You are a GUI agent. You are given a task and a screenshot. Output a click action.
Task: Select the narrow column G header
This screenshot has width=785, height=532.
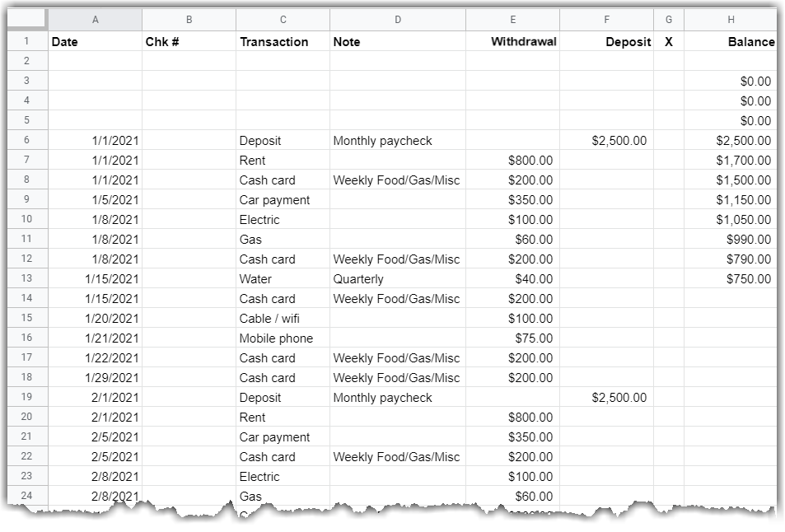point(668,19)
